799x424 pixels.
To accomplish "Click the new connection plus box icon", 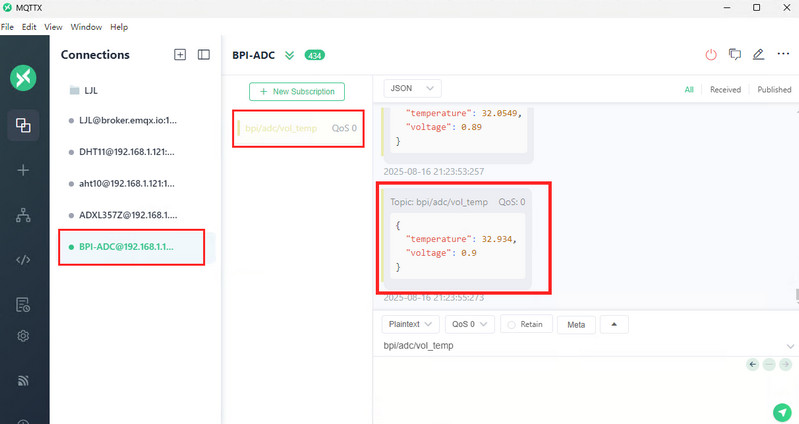I will tap(180, 55).
